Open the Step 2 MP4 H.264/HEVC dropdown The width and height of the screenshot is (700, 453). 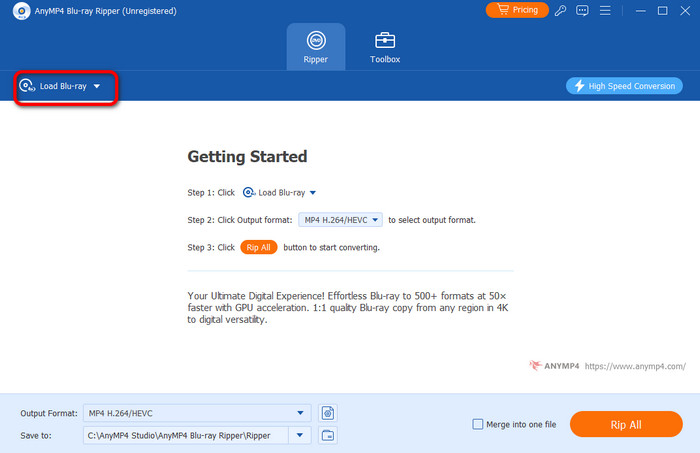click(340, 220)
